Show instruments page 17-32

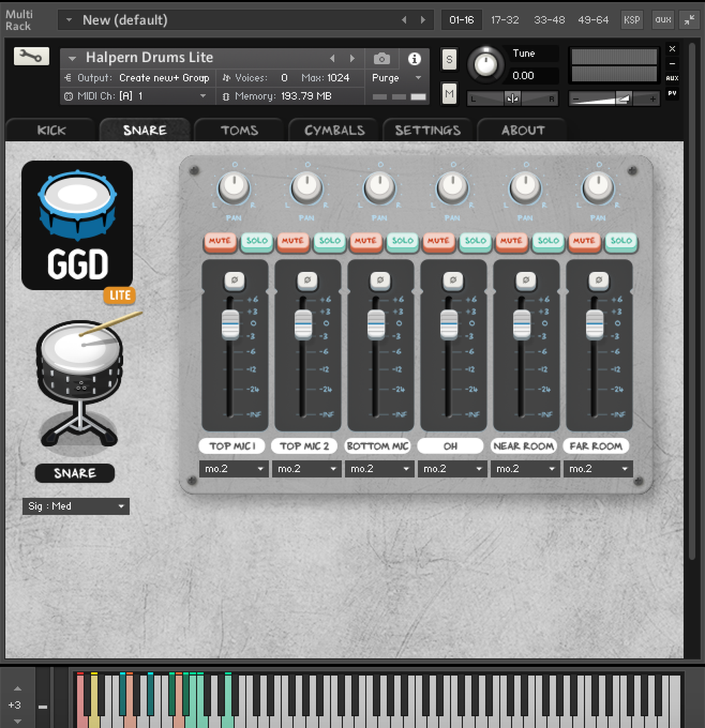pos(505,20)
